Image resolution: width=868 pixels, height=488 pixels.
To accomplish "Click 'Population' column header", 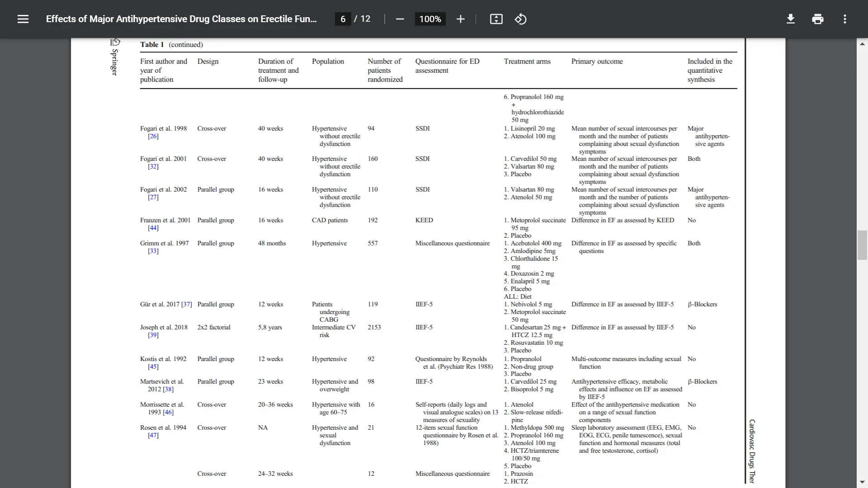I will (328, 61).
